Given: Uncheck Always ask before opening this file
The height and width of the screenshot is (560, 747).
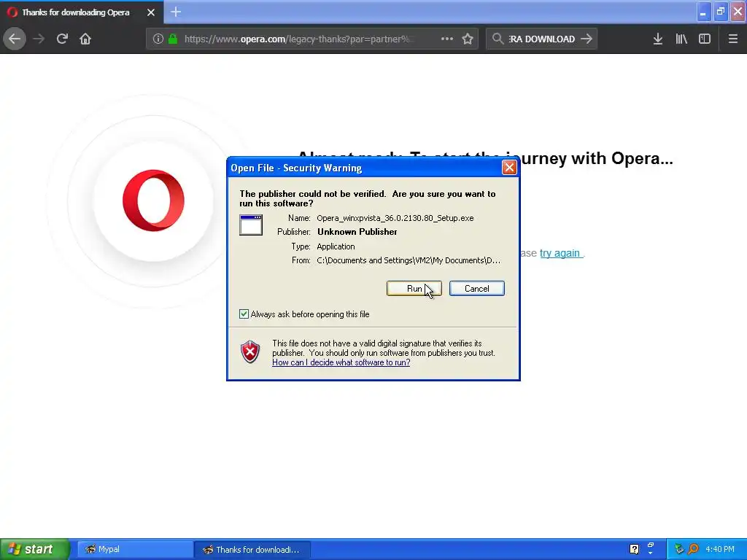Looking at the screenshot, I should pos(244,314).
